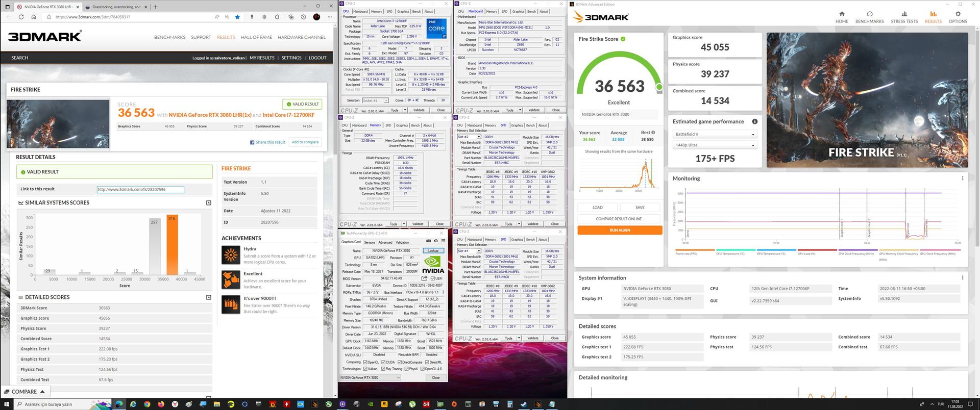Image resolution: width=980 pixels, height=410 pixels.
Task: Toggle OpenCL checkbox in GPU-Z
Action: tap(365, 362)
